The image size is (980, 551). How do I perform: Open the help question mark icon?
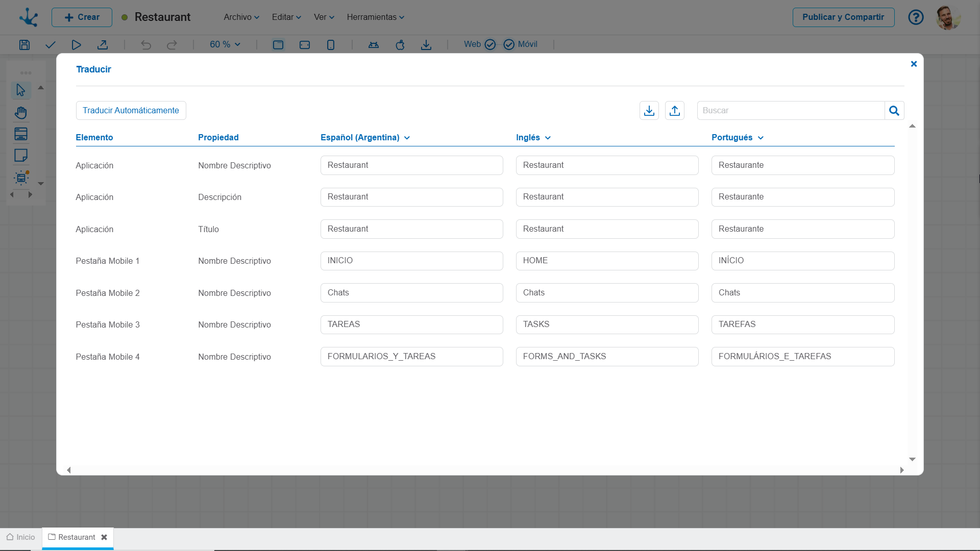(x=916, y=17)
